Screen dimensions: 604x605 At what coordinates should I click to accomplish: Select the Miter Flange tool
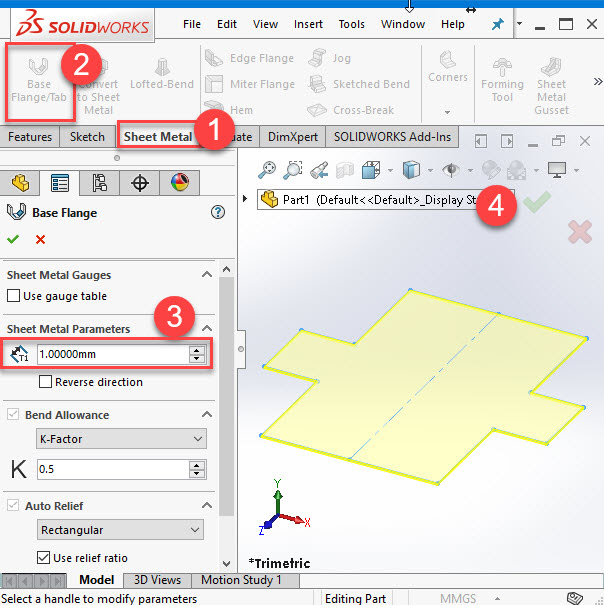tap(250, 84)
